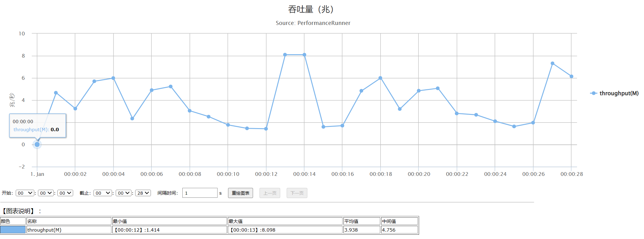Click the 上一页 previous page button
The width and height of the screenshot is (644, 239).
pyautogui.click(x=270, y=193)
